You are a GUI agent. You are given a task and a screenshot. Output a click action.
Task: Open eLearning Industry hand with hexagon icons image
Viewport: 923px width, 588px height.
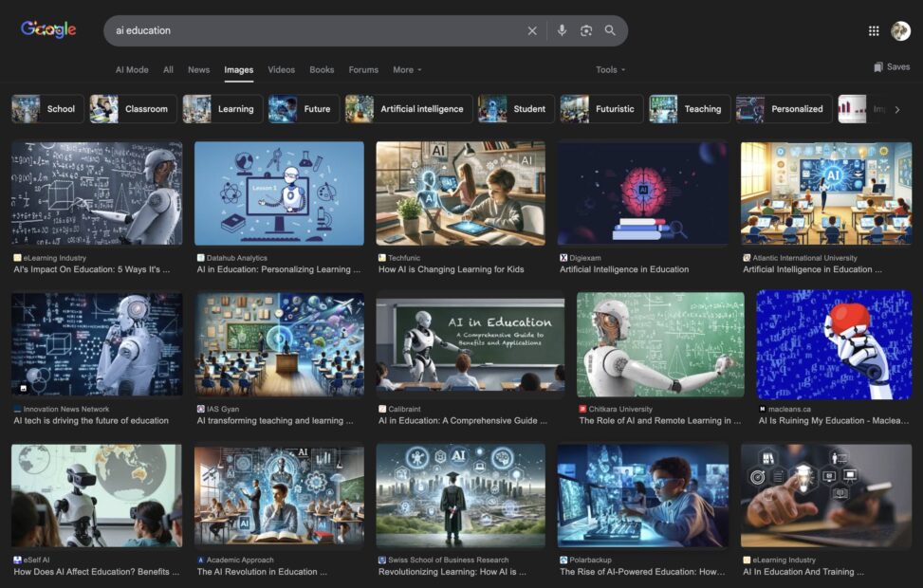[826, 496]
